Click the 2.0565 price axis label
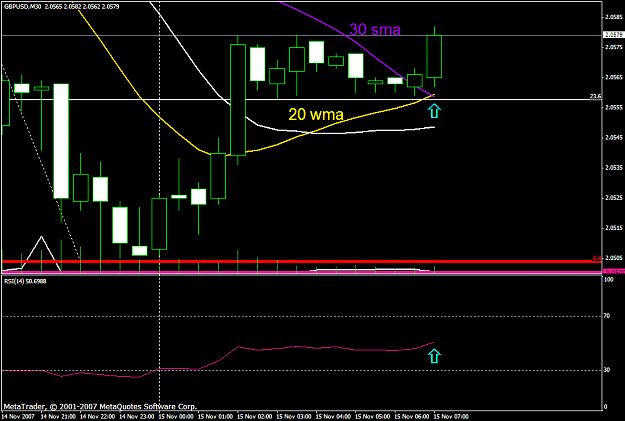The height and width of the screenshot is (421, 625). 614,77
